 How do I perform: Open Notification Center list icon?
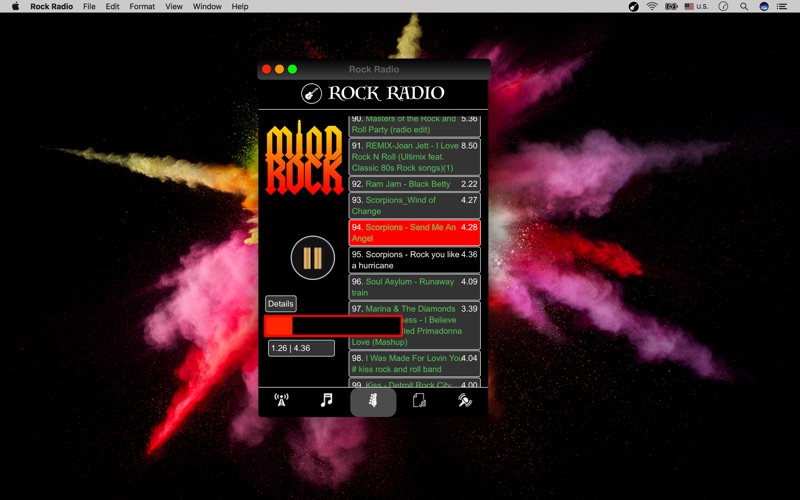click(x=782, y=7)
